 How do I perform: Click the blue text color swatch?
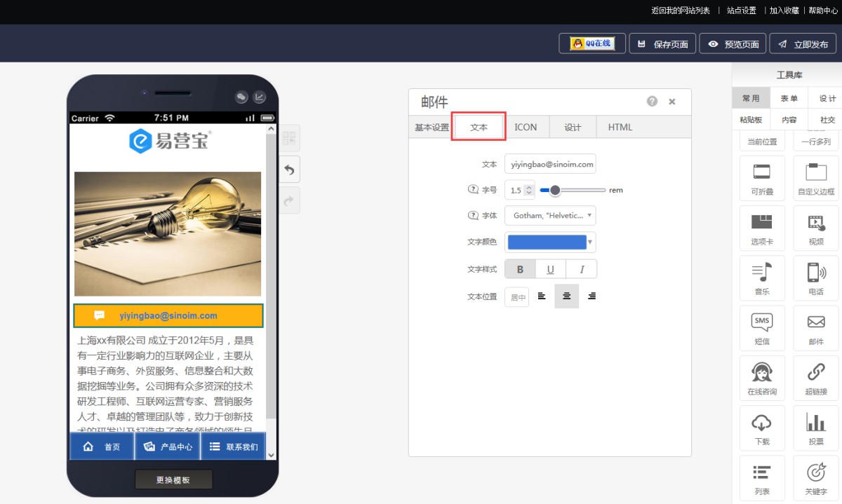546,243
